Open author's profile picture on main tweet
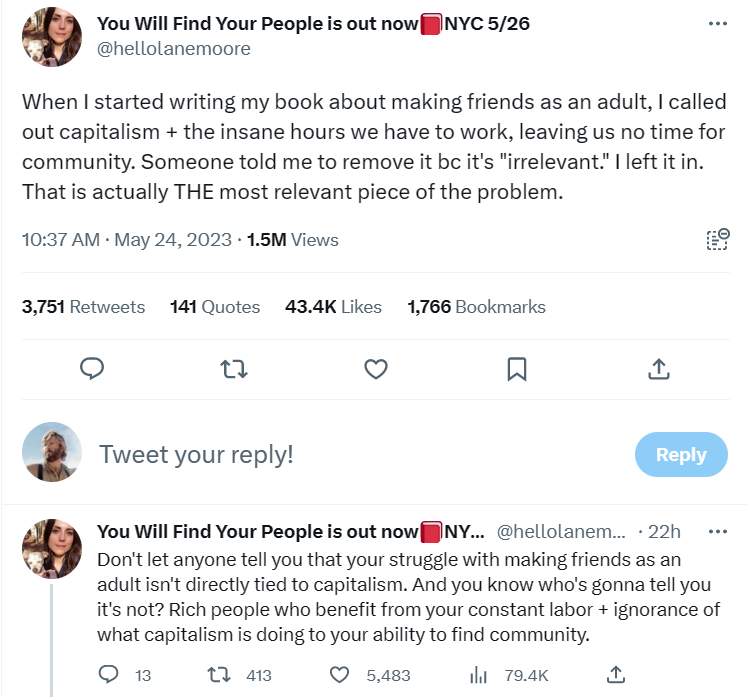 (52, 37)
